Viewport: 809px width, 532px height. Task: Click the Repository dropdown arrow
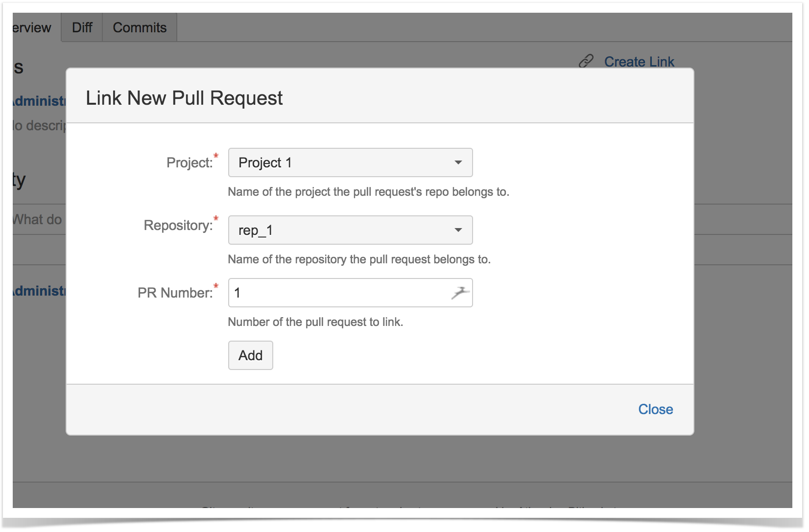click(458, 230)
